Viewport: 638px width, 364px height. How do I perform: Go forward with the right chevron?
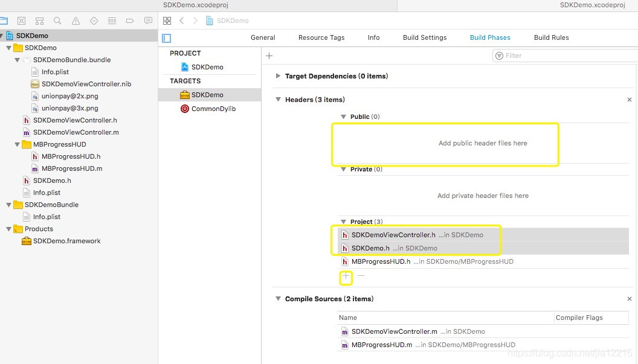(x=195, y=21)
